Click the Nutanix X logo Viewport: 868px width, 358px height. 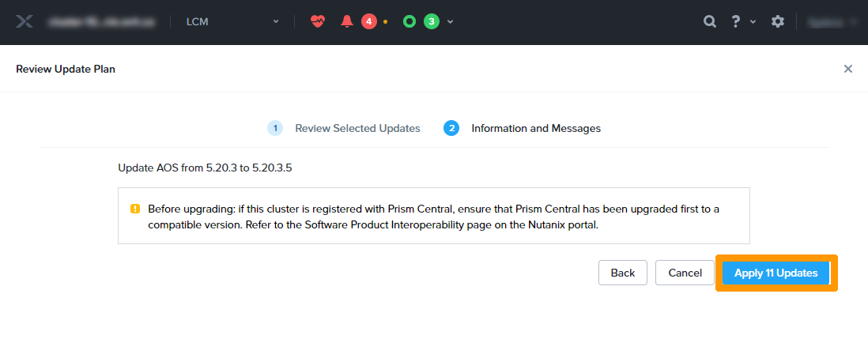25,22
